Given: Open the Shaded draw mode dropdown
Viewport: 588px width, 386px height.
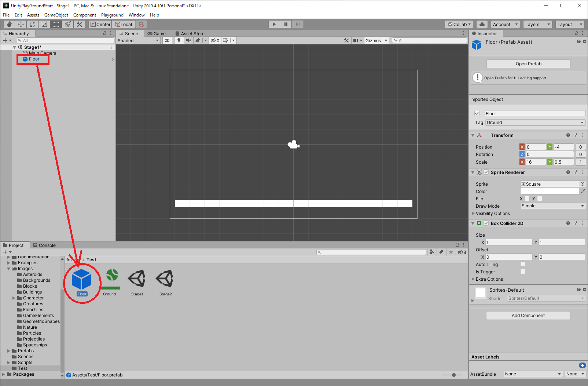Looking at the screenshot, I should [x=138, y=40].
